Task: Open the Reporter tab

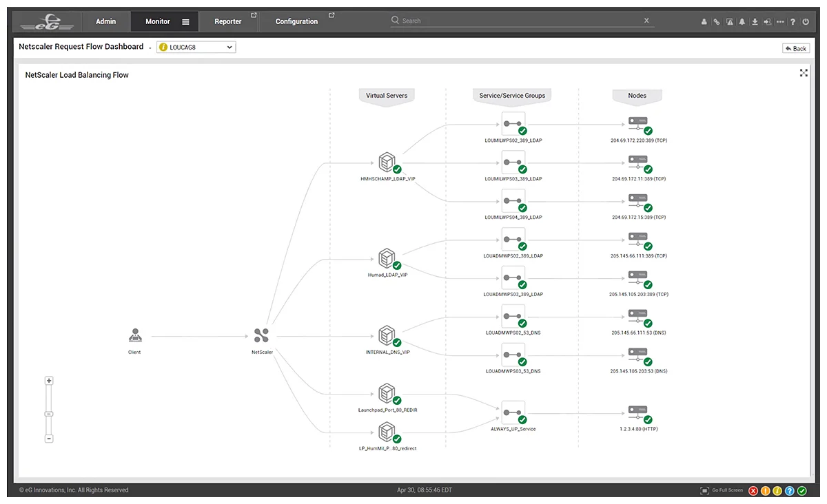Action: (x=228, y=21)
